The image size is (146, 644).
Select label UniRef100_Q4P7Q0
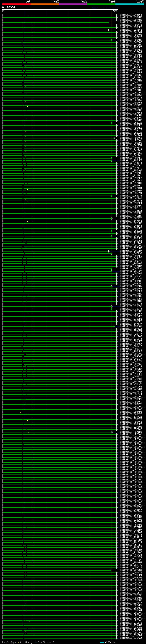tap(131, 389)
